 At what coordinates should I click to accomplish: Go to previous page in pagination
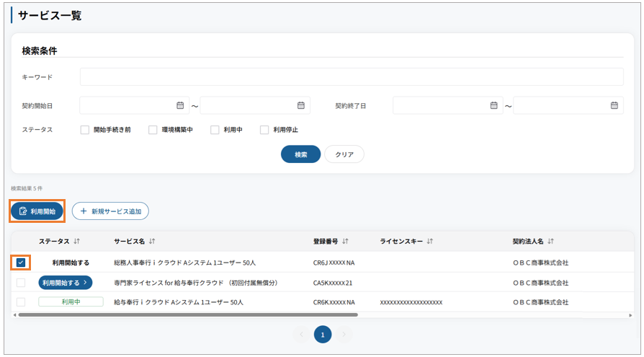click(301, 335)
